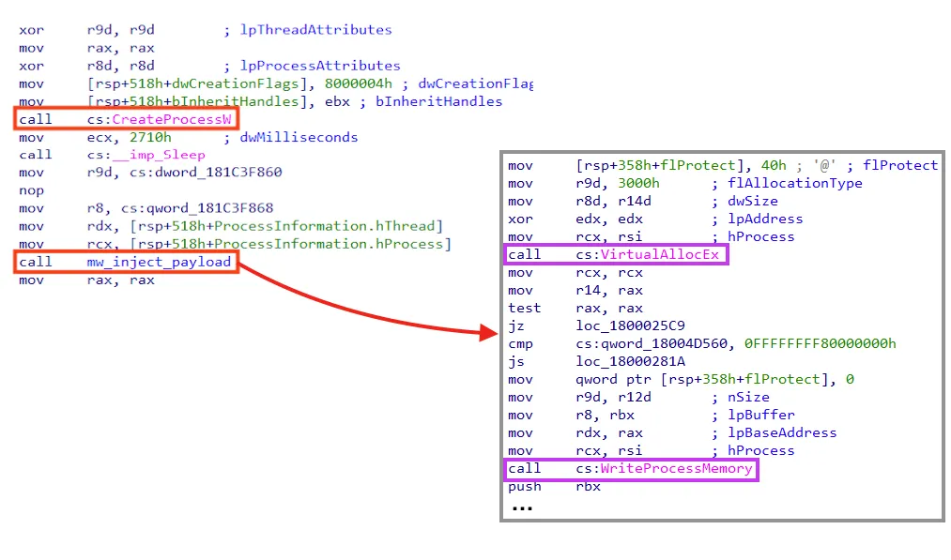951x560 pixels.
Task: Click the VirtualAllocEx call target
Action: tap(660, 254)
